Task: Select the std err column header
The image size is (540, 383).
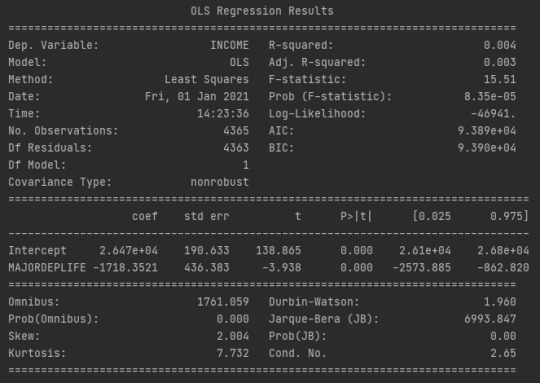Action: (x=207, y=216)
